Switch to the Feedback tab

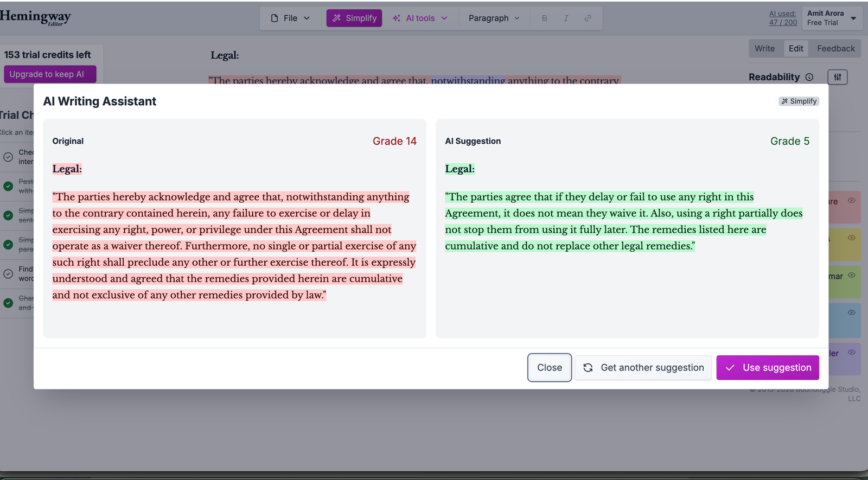pos(835,48)
